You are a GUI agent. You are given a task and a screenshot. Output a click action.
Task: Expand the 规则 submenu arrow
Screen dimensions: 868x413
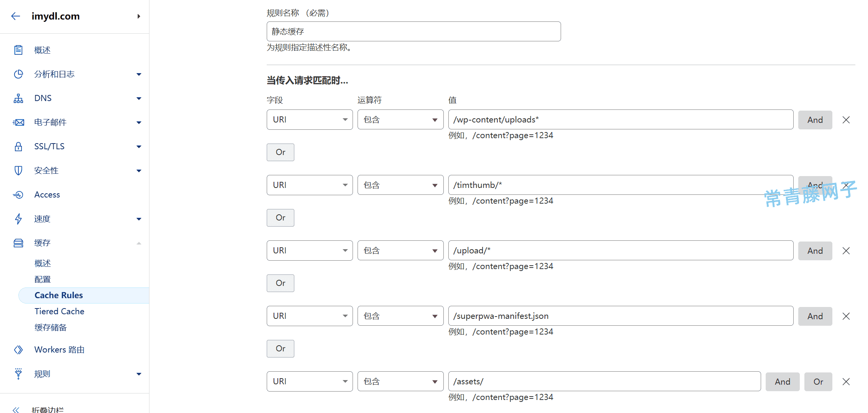point(139,374)
